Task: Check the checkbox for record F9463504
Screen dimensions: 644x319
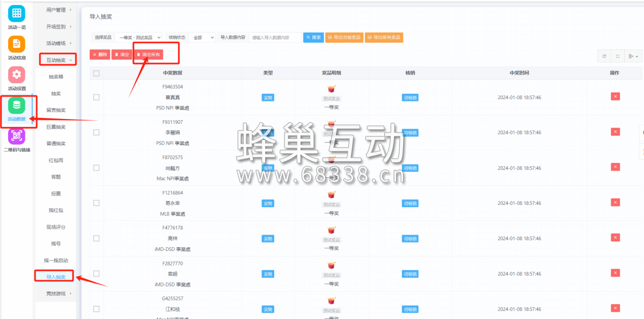Action: pyautogui.click(x=97, y=97)
